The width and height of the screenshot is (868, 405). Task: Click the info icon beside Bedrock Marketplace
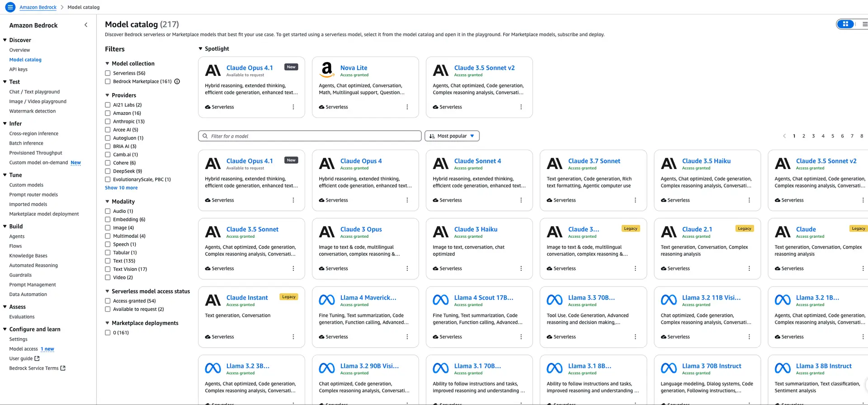pos(177,81)
